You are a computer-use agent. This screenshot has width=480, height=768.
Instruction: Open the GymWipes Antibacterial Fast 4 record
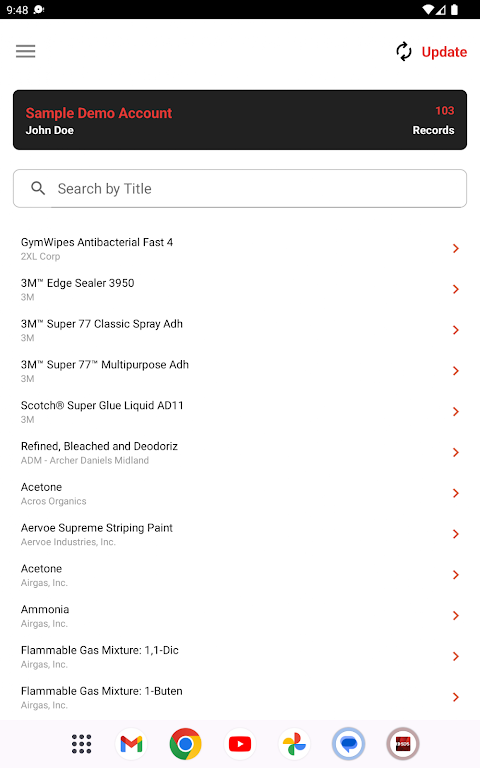pos(240,249)
